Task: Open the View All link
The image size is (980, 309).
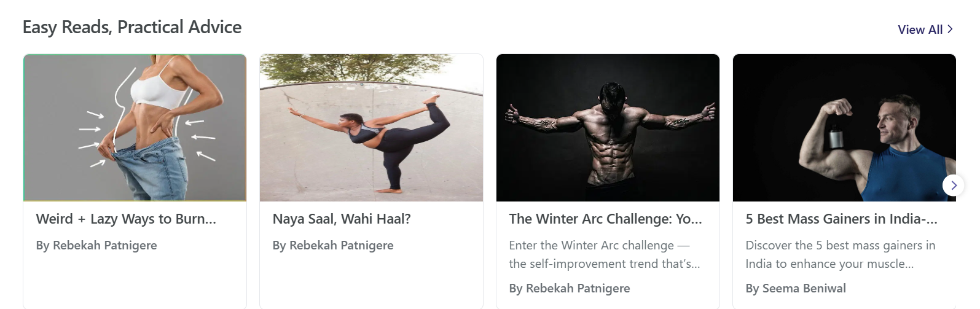Action: pos(925,29)
